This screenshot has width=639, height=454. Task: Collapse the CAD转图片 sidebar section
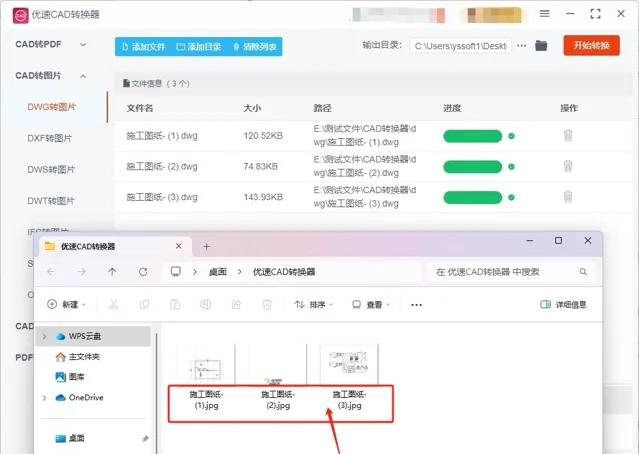coord(83,76)
